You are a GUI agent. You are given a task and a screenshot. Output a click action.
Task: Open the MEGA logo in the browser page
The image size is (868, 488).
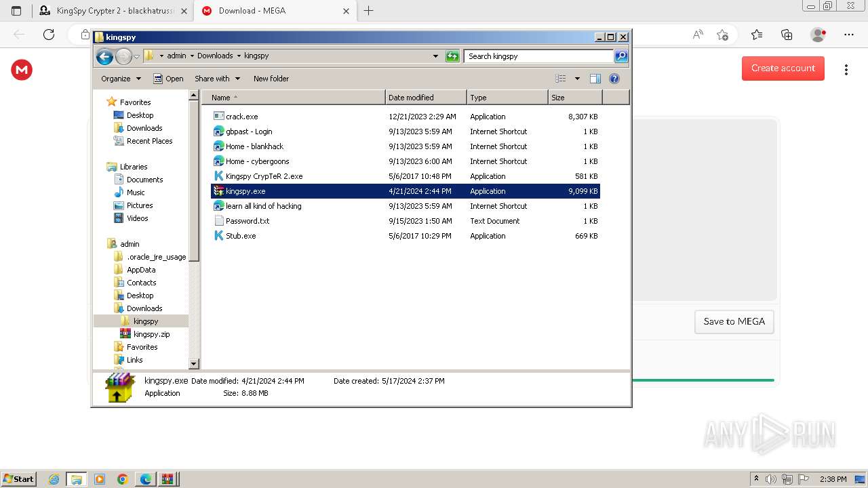(x=22, y=69)
